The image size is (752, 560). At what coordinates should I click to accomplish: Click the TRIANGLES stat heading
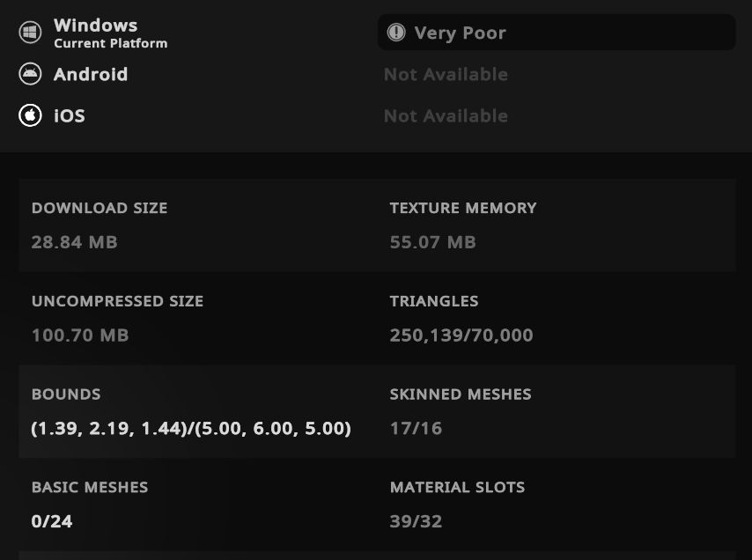click(x=434, y=301)
